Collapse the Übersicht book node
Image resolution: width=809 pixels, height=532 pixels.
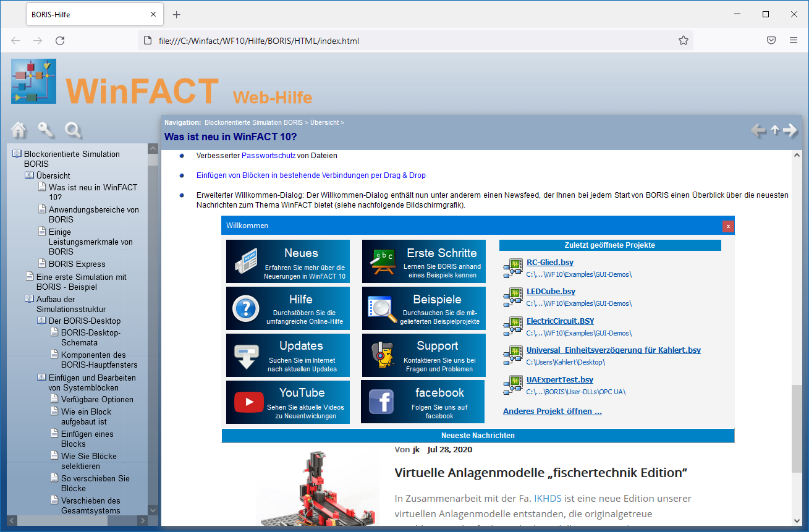coord(29,175)
